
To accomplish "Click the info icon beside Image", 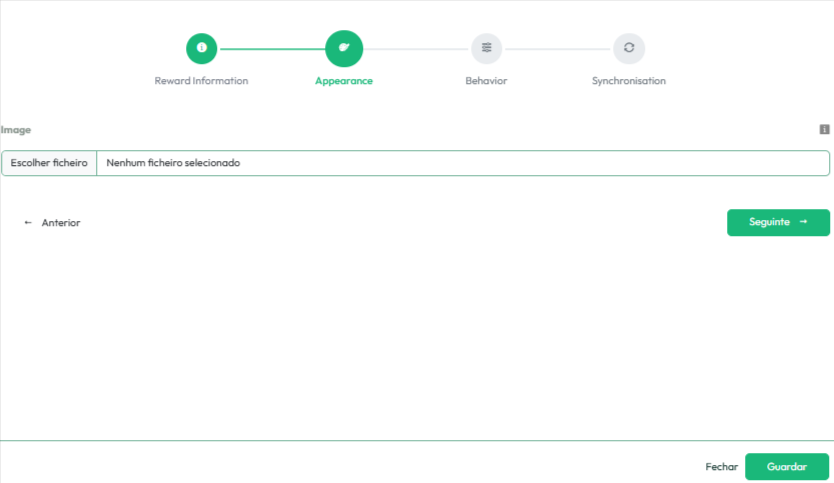I will 824,129.
